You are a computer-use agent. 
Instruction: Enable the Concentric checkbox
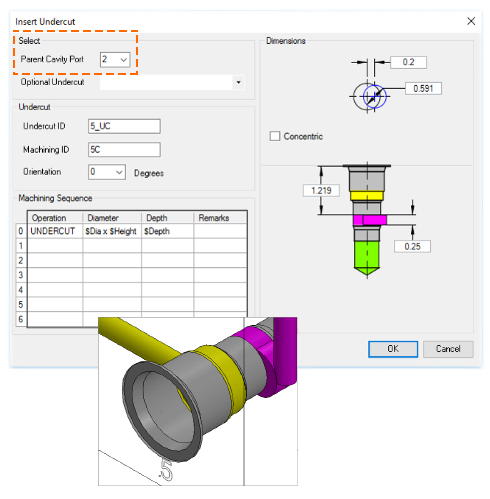tap(275, 136)
